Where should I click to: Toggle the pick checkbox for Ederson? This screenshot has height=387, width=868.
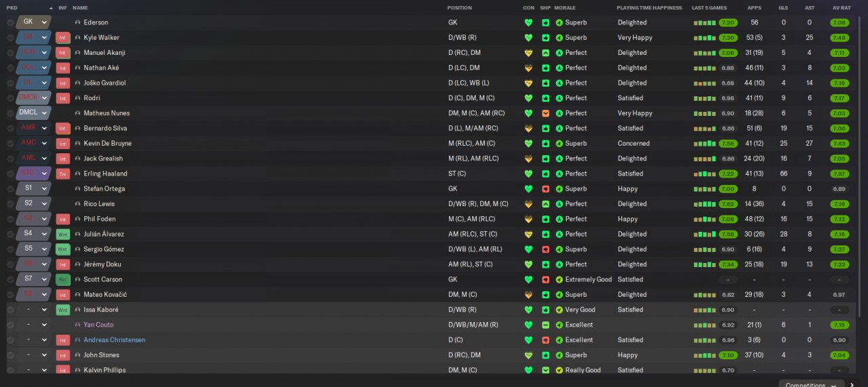point(10,22)
